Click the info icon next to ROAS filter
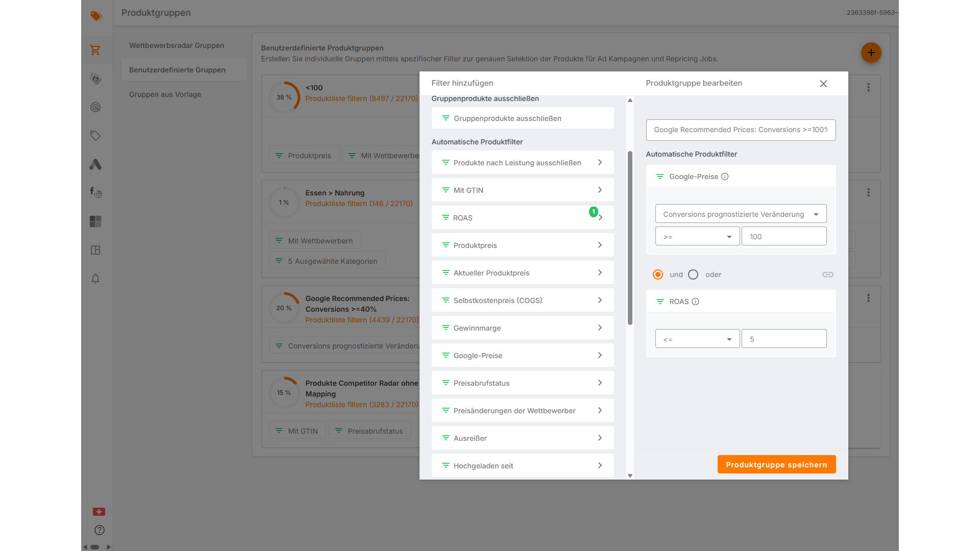This screenshot has height=551, width=980. (x=695, y=302)
